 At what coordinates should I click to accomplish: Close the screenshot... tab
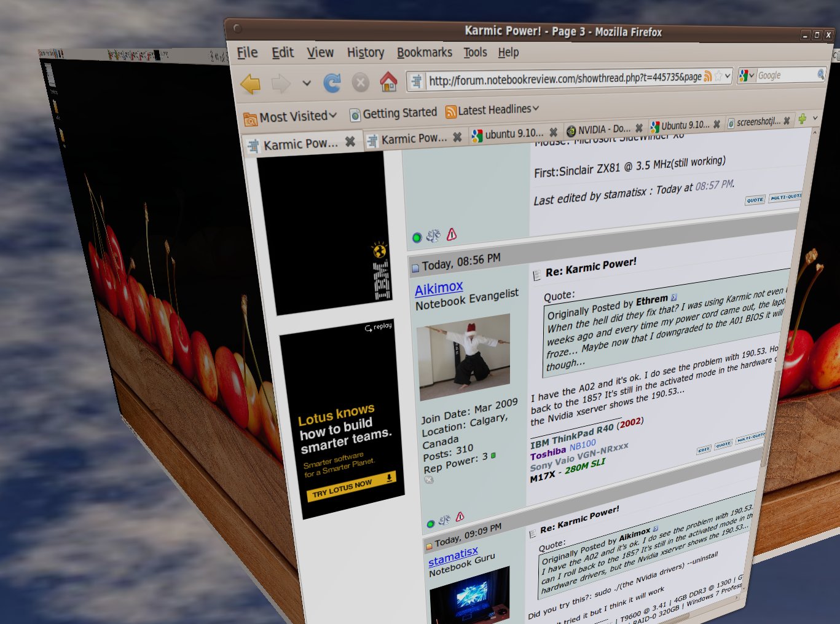[x=787, y=121]
